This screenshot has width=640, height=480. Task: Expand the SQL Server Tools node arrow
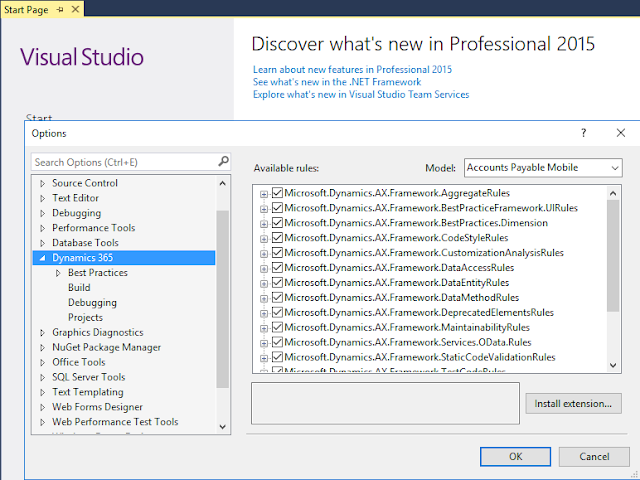42,378
